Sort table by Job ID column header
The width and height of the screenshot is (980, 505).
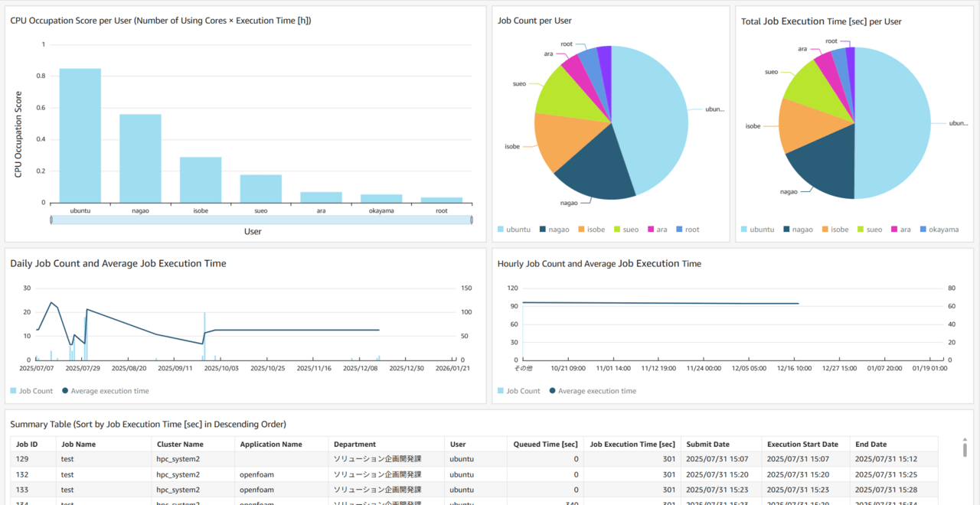pos(27,444)
